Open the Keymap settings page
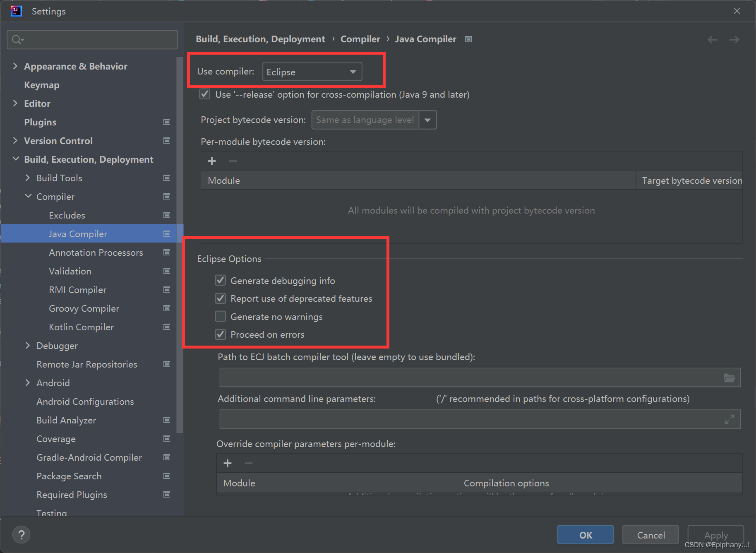 pyautogui.click(x=42, y=85)
